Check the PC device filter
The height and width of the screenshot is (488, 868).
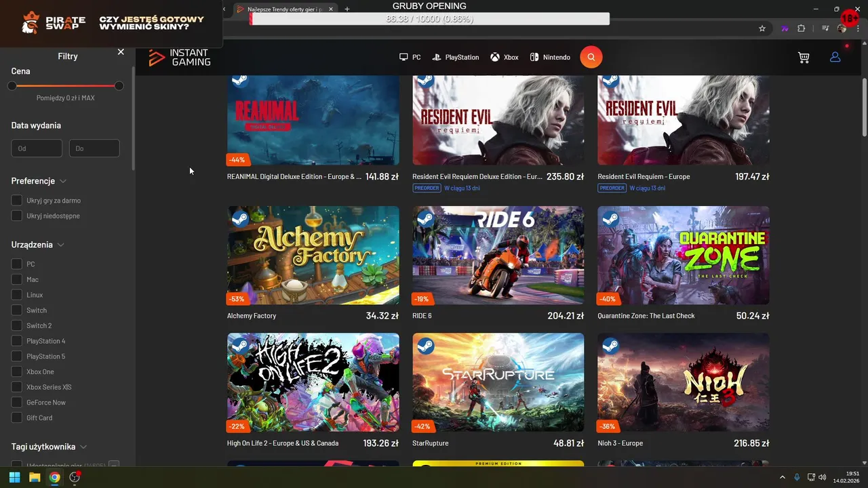coord(17,264)
